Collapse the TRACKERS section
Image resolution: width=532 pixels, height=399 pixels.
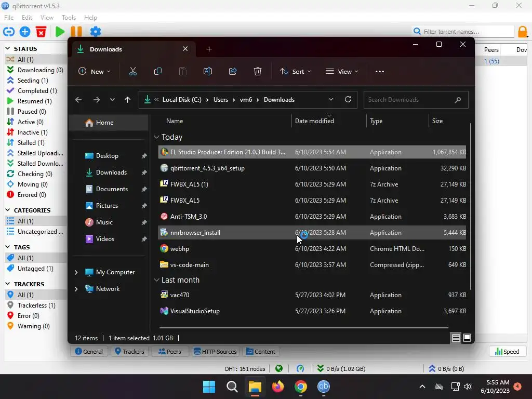click(x=8, y=284)
